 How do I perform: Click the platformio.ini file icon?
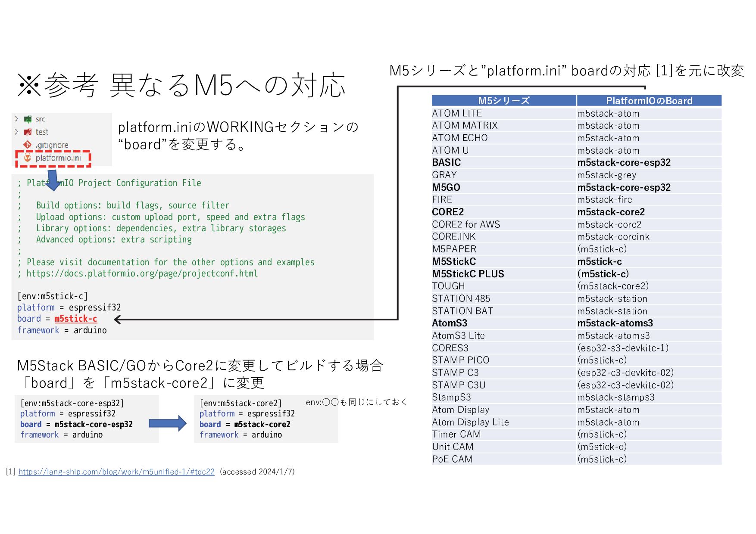(x=28, y=158)
